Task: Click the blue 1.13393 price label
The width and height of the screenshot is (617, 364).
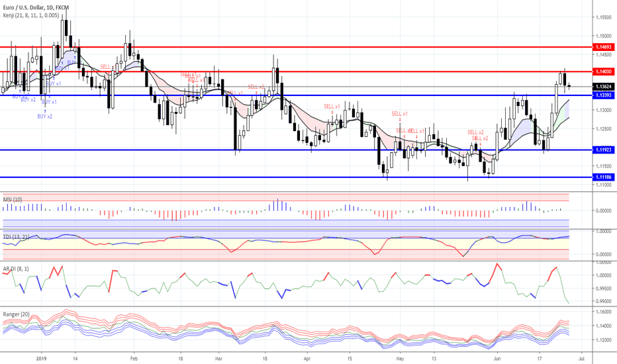Action: (604, 95)
